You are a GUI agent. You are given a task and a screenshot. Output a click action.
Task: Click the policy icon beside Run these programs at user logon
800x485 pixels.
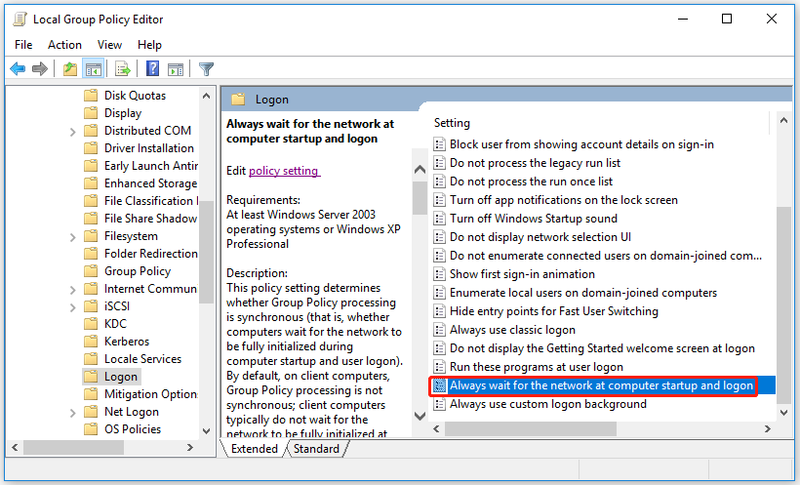pos(439,367)
